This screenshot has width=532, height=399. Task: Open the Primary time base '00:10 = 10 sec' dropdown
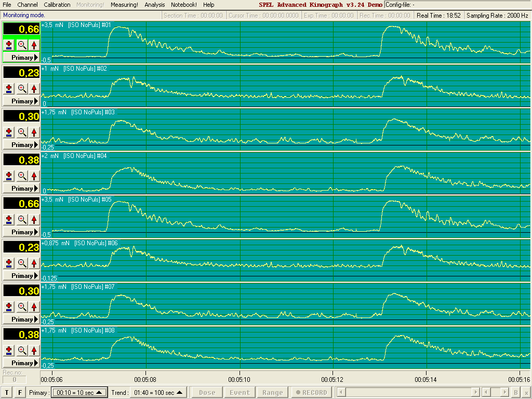(x=79, y=393)
